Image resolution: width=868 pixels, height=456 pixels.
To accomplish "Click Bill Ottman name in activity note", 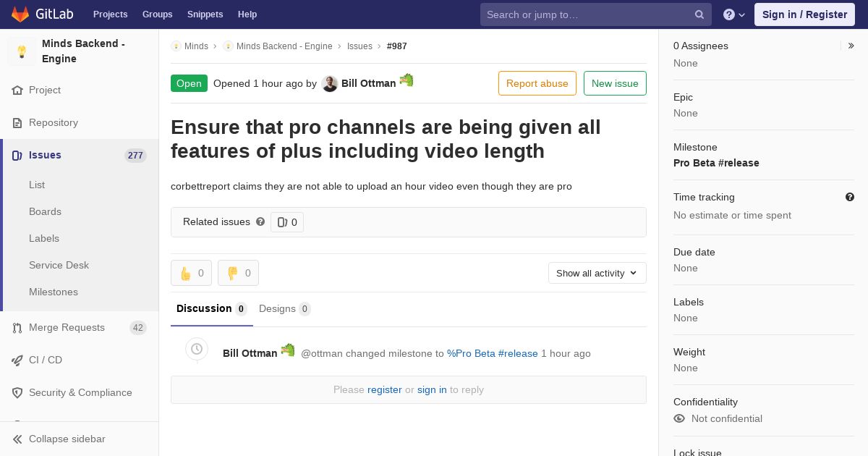I will pos(250,353).
